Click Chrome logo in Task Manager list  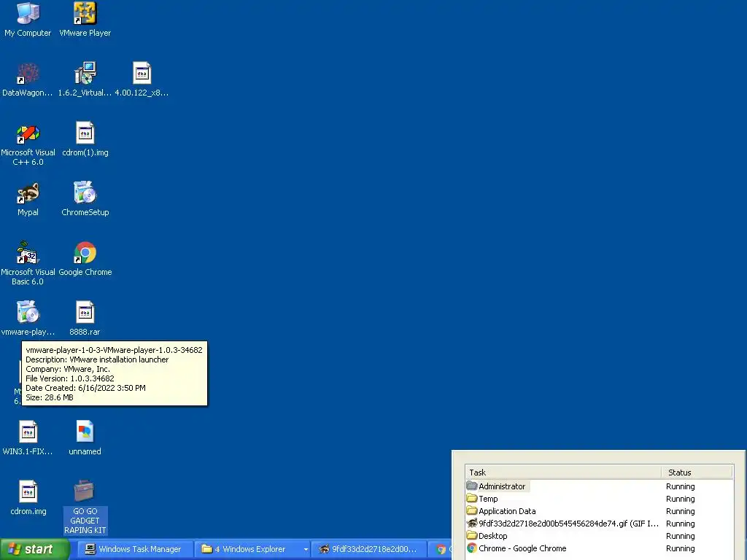(472, 548)
